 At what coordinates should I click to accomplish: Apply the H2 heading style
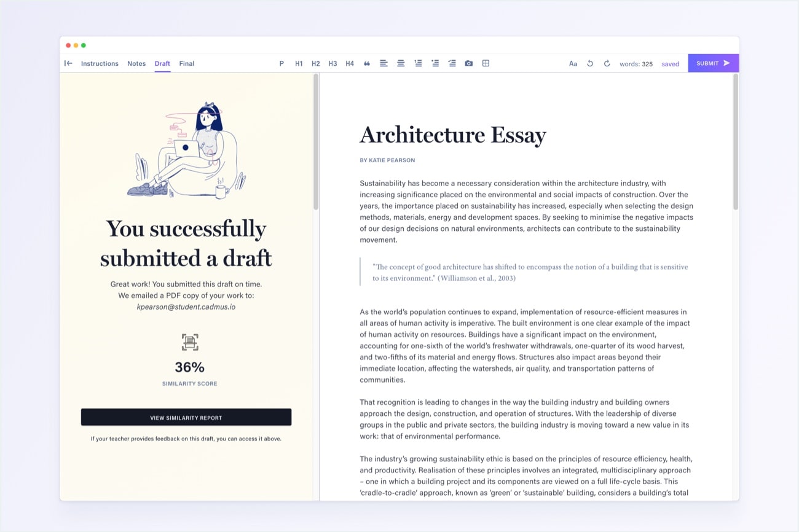315,63
